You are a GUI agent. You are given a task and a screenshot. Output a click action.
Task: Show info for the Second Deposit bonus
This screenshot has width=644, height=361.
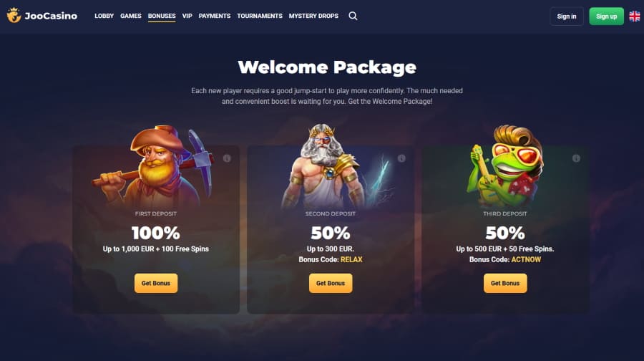[401, 158]
